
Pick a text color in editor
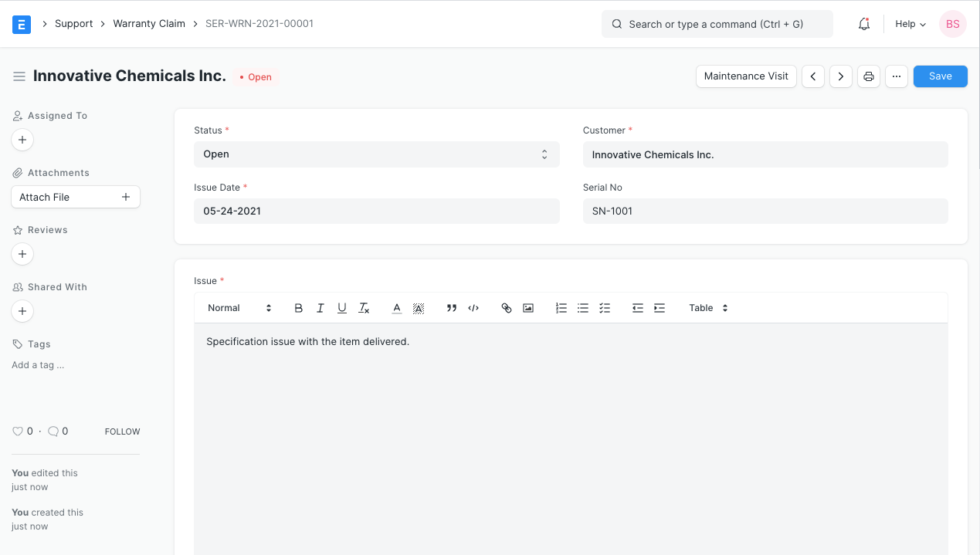click(x=397, y=308)
